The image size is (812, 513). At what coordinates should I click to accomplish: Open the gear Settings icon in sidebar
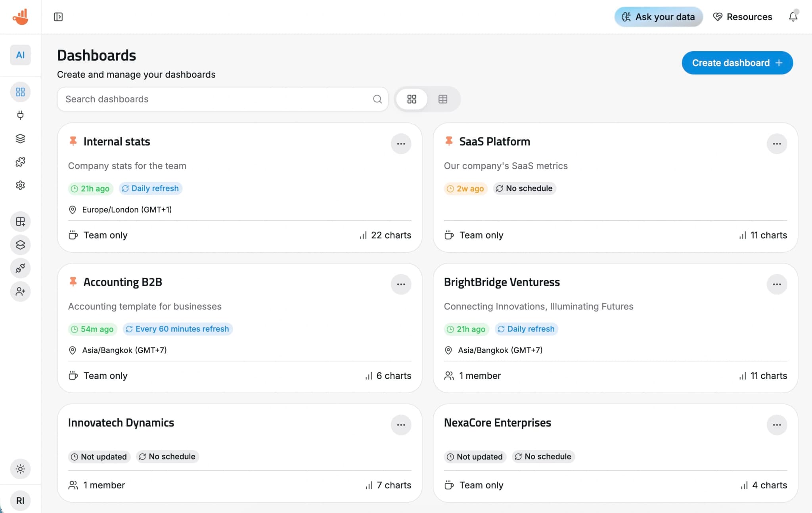[20, 185]
